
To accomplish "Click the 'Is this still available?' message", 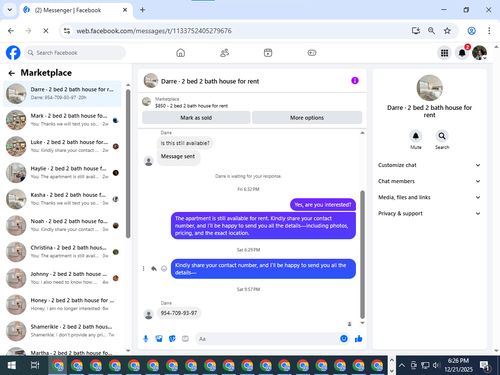I will point(185,143).
